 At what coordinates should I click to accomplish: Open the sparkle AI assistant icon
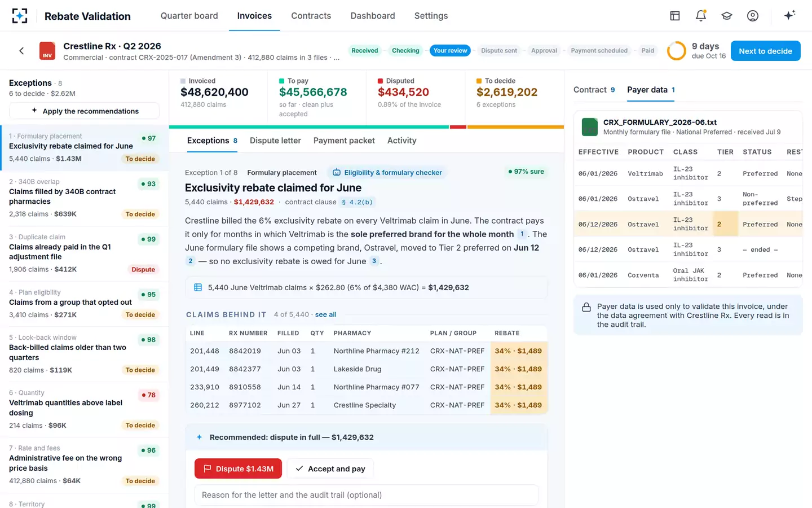[789, 15]
